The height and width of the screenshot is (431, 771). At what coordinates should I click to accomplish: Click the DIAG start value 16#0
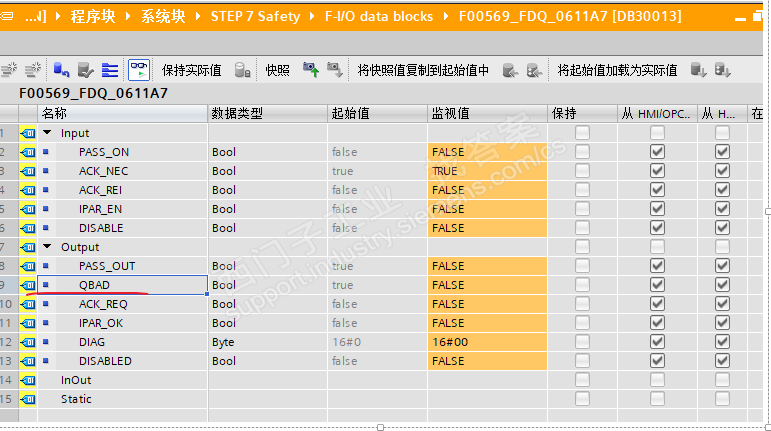tap(347, 342)
